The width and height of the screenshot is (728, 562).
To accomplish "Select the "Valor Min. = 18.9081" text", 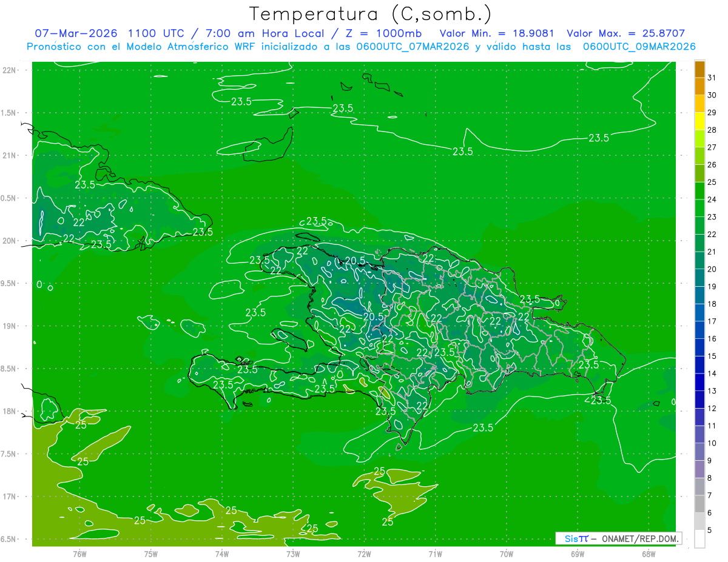I will [497, 33].
